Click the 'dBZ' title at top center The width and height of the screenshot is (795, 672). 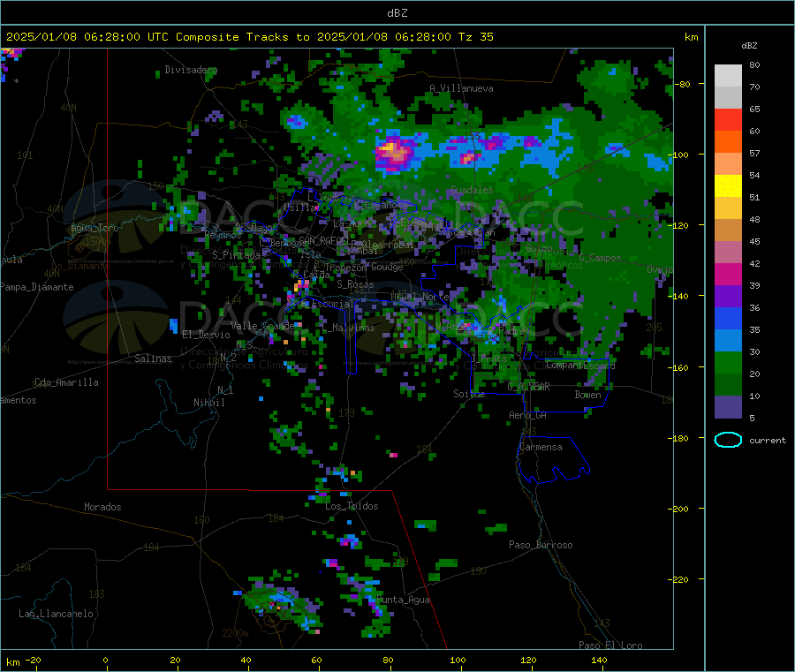pyautogui.click(x=397, y=13)
